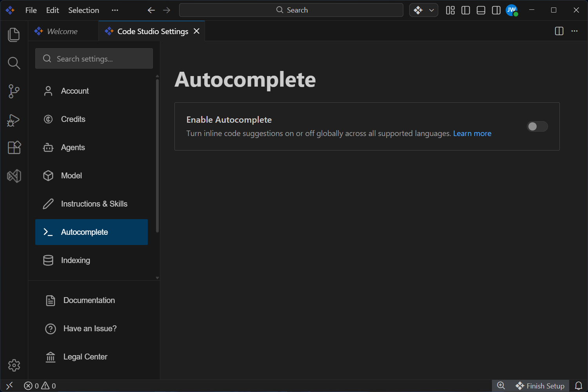The width and height of the screenshot is (588, 392).
Task: Open Run and Debug view
Action: click(x=14, y=120)
